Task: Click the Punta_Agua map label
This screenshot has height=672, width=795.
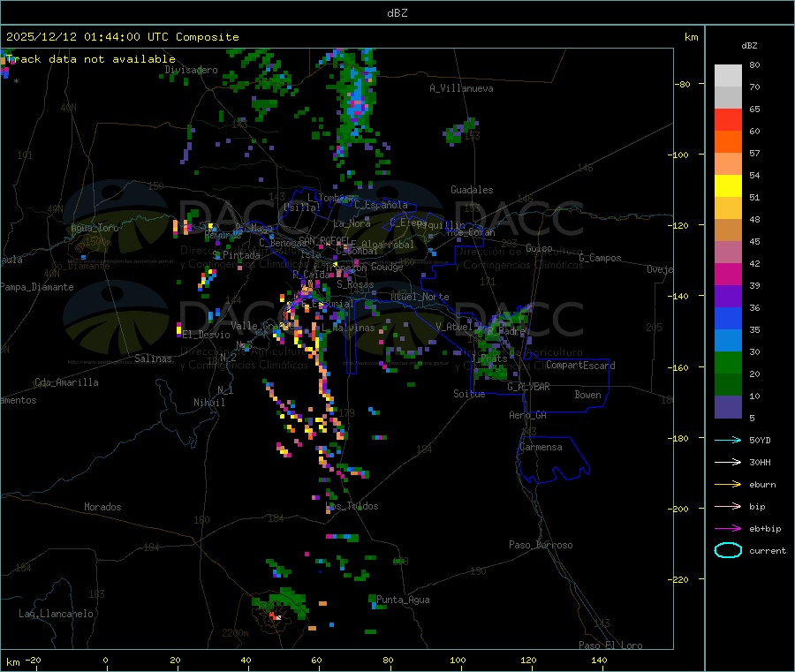Action: (x=403, y=600)
